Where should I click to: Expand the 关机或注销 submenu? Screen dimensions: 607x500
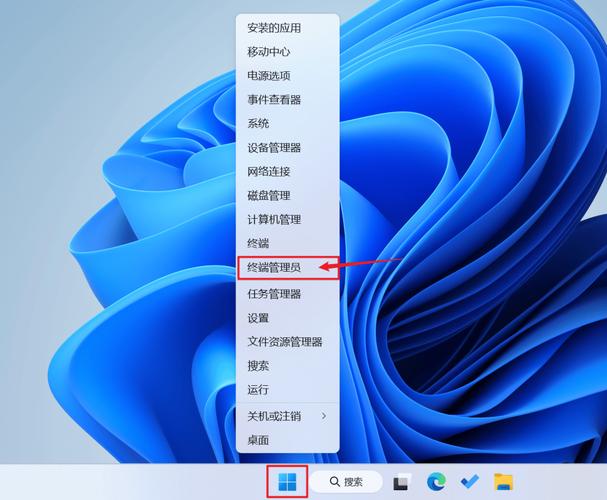[287, 415]
